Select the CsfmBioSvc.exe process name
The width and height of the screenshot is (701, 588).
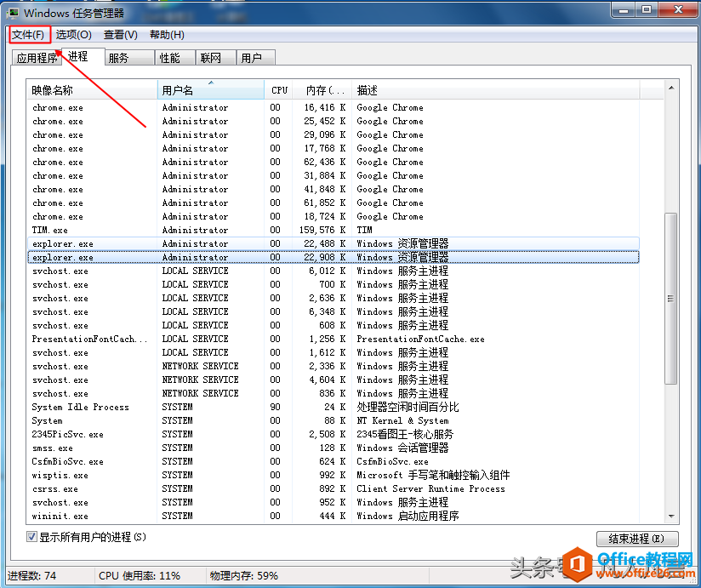coord(67,461)
